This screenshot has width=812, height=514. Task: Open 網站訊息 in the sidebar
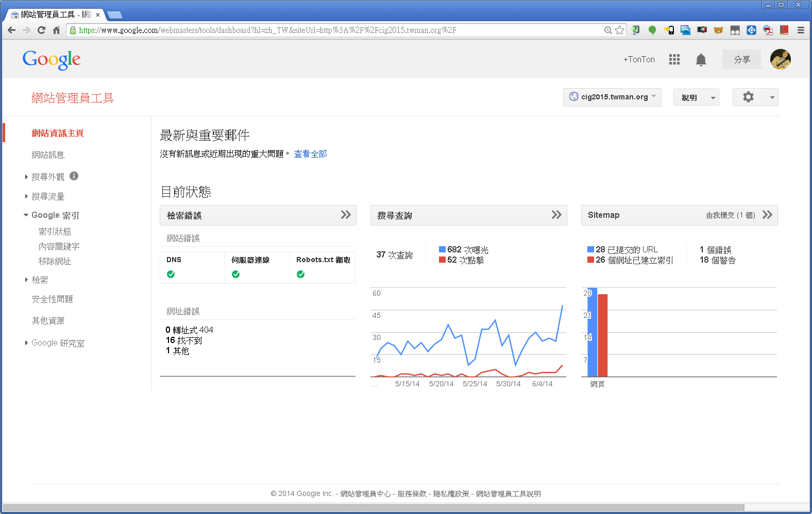[x=48, y=155]
